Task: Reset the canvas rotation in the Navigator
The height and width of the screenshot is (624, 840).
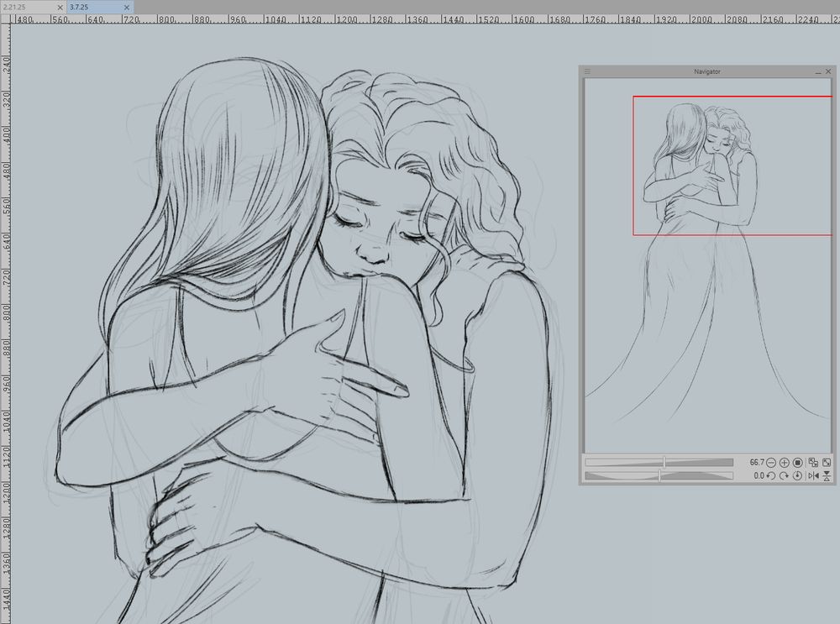Action: click(x=798, y=475)
